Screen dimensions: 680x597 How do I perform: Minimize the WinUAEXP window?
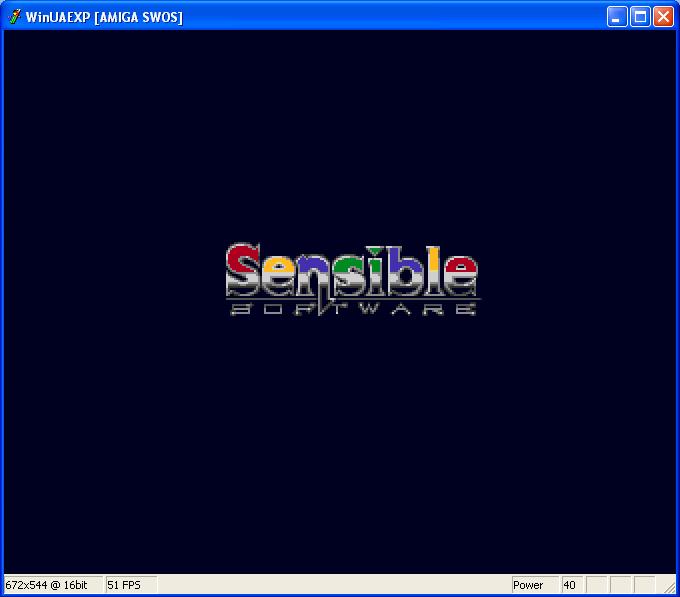tap(616, 17)
